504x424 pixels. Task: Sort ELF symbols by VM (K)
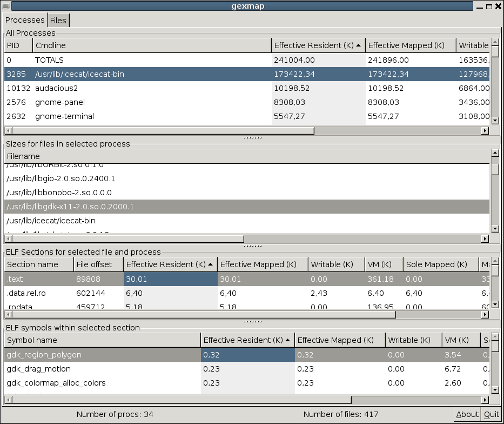[x=461, y=340]
